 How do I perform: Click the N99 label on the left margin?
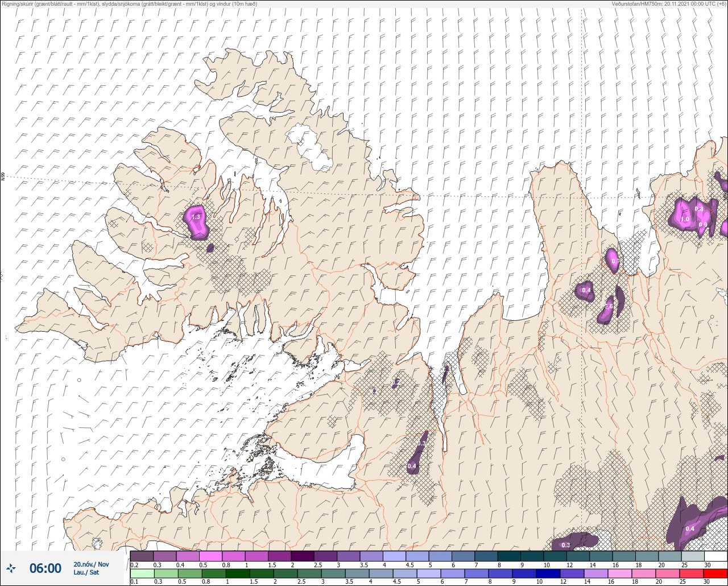(x=3, y=177)
